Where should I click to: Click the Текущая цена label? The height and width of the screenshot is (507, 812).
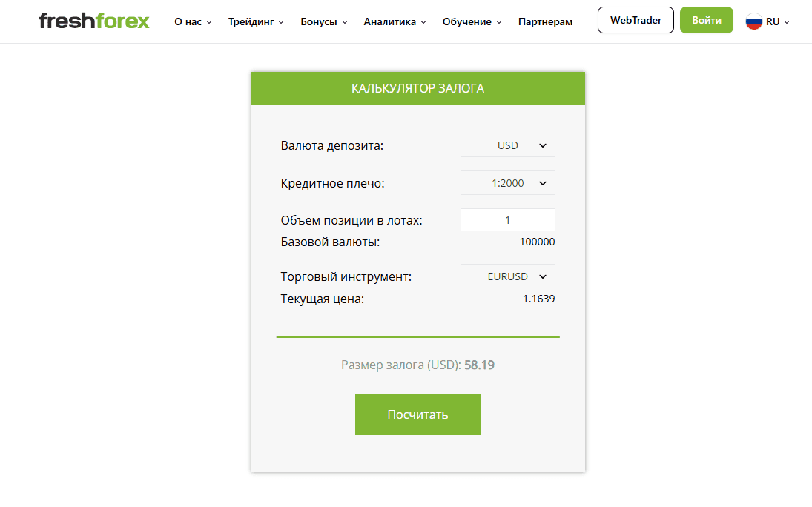322,299
